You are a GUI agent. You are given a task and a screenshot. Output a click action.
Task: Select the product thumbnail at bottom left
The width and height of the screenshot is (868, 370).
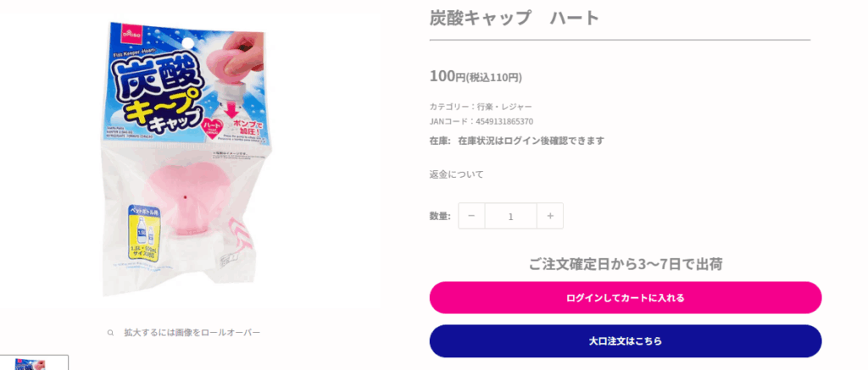34,363
